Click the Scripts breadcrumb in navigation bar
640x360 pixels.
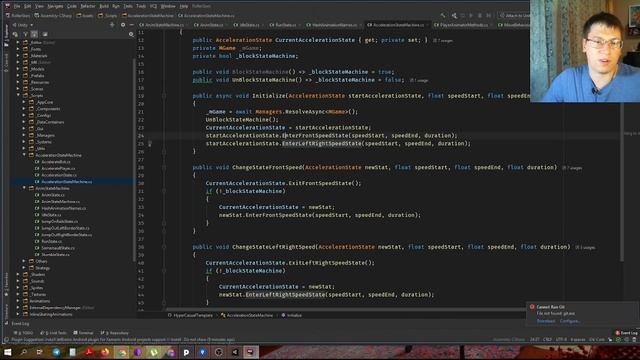108,16
